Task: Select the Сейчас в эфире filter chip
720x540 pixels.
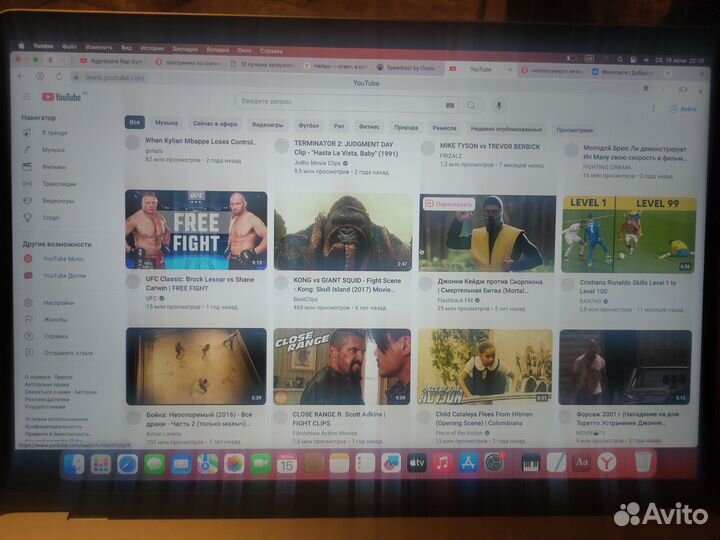Action: [x=215, y=124]
